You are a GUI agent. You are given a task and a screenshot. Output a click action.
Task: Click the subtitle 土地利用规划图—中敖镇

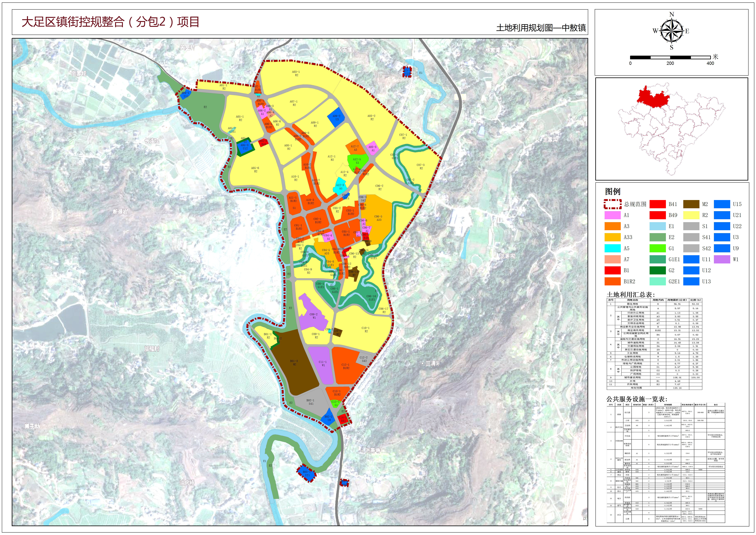pyautogui.click(x=541, y=28)
